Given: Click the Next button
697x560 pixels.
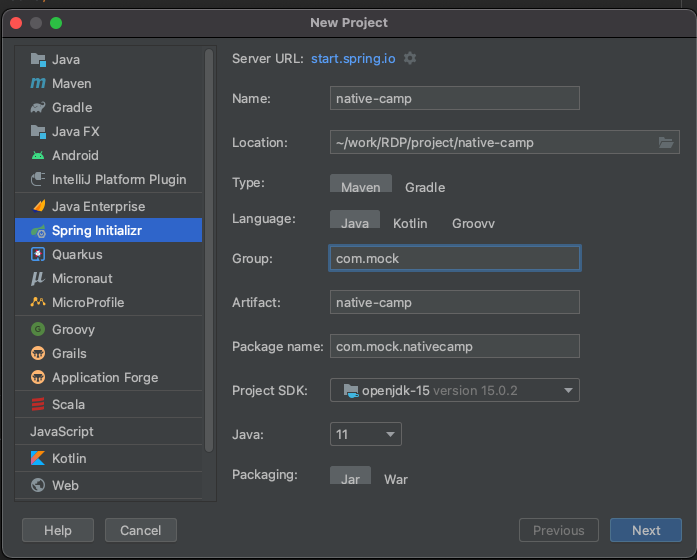Looking at the screenshot, I should pos(646,530).
